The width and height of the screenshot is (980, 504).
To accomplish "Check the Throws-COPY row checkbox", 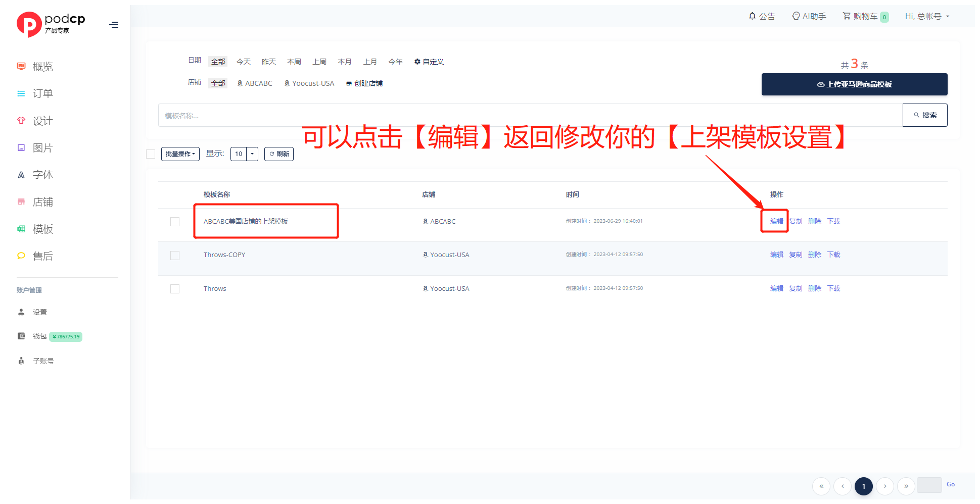I will (175, 256).
